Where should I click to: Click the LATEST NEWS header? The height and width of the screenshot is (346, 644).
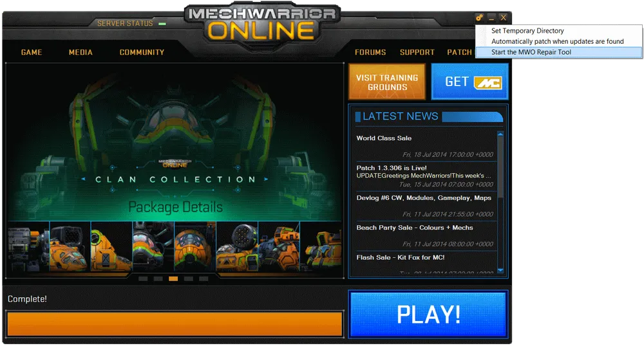(401, 116)
